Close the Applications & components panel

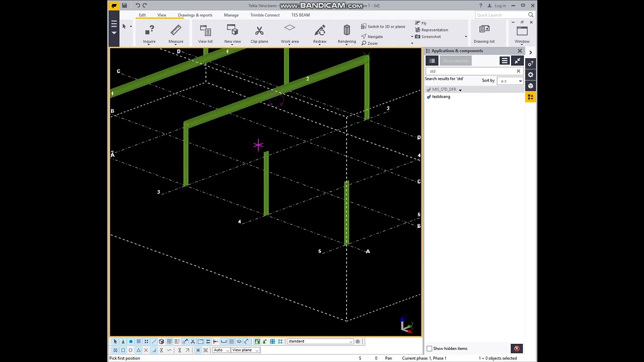(520, 51)
